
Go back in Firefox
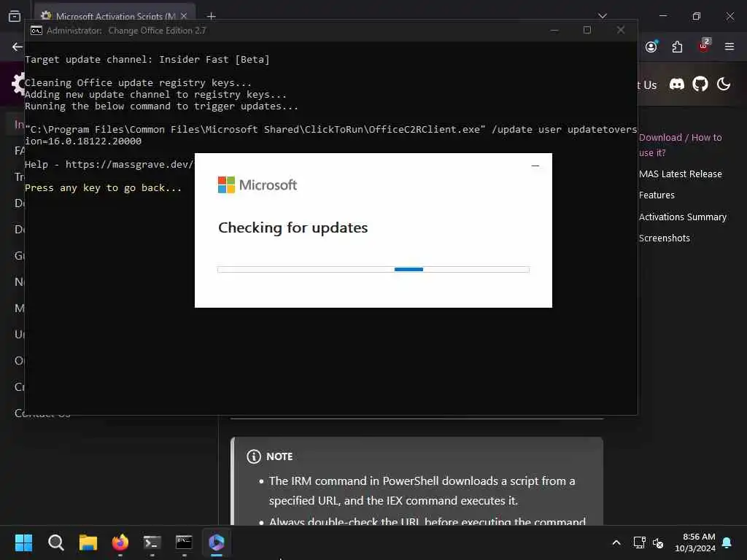[18, 47]
